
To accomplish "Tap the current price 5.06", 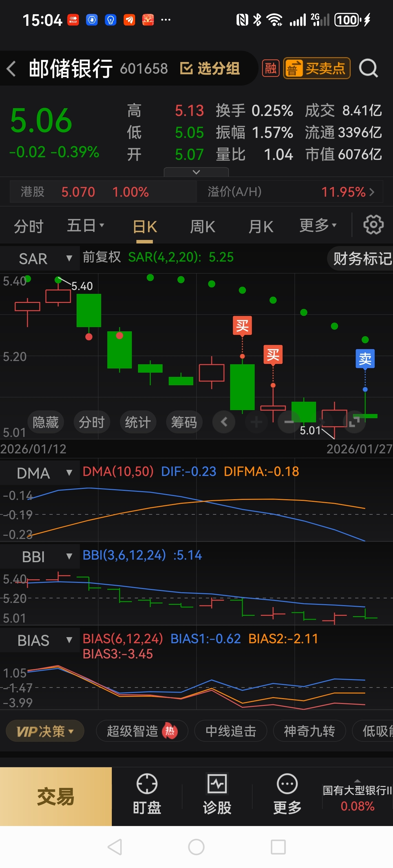I will click(41, 121).
